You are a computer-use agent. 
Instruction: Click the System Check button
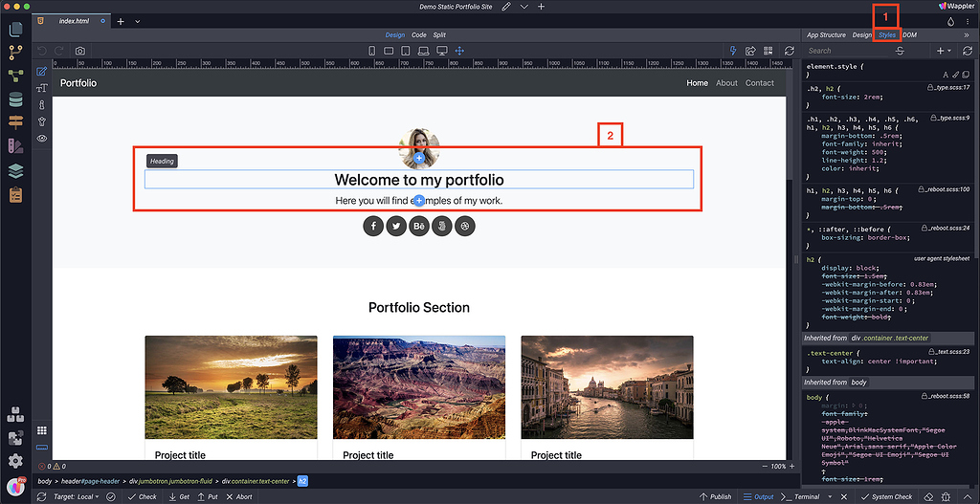pyautogui.click(x=886, y=496)
